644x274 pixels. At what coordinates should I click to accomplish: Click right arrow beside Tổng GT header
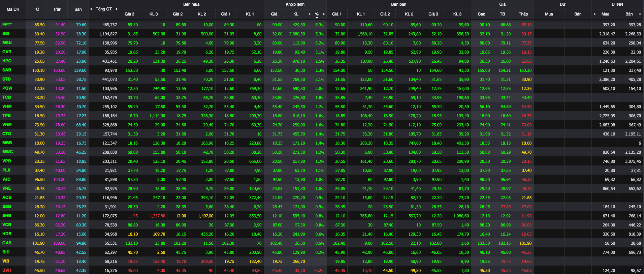pos(117,9)
